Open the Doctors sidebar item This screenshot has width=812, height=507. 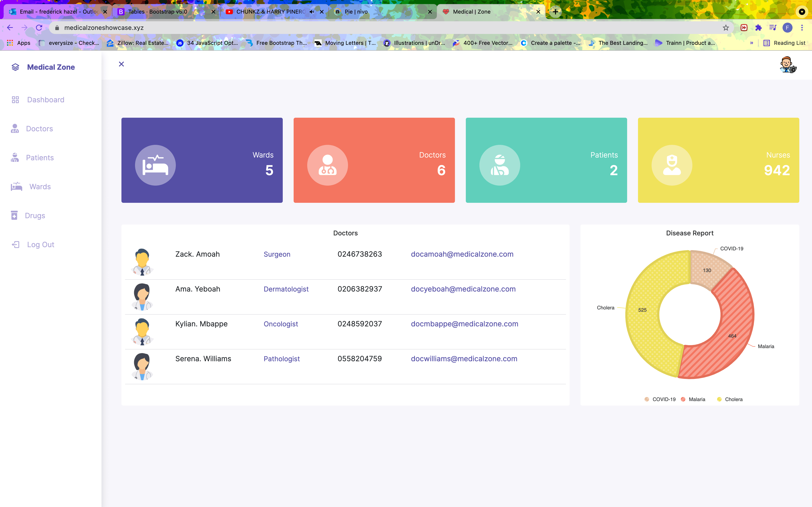point(39,129)
